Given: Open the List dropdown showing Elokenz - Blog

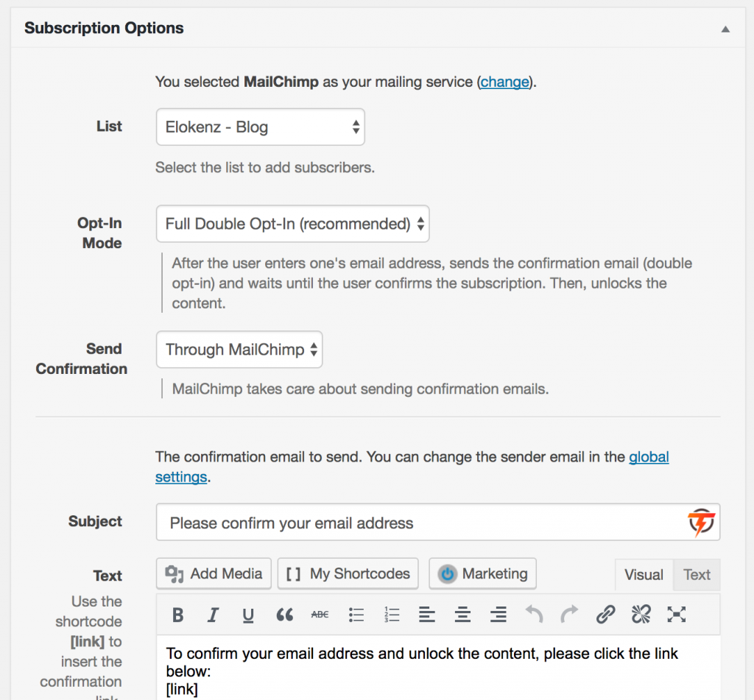Looking at the screenshot, I should (260, 127).
